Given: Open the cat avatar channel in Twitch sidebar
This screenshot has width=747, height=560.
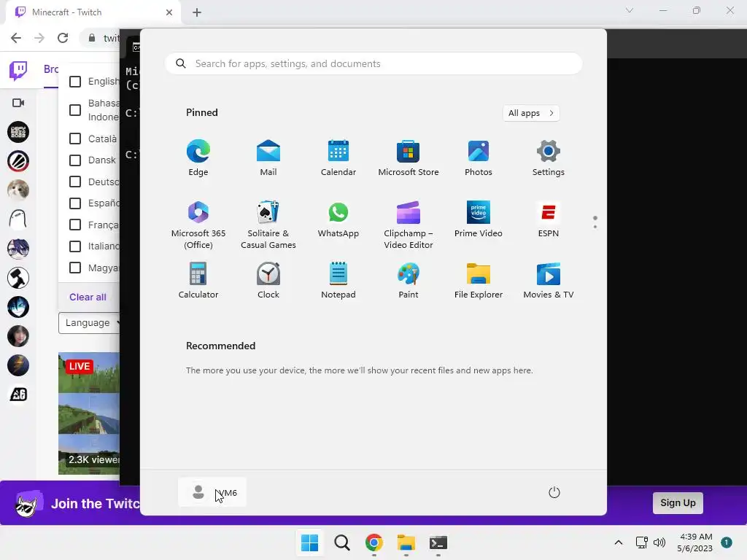Looking at the screenshot, I should 18,190.
